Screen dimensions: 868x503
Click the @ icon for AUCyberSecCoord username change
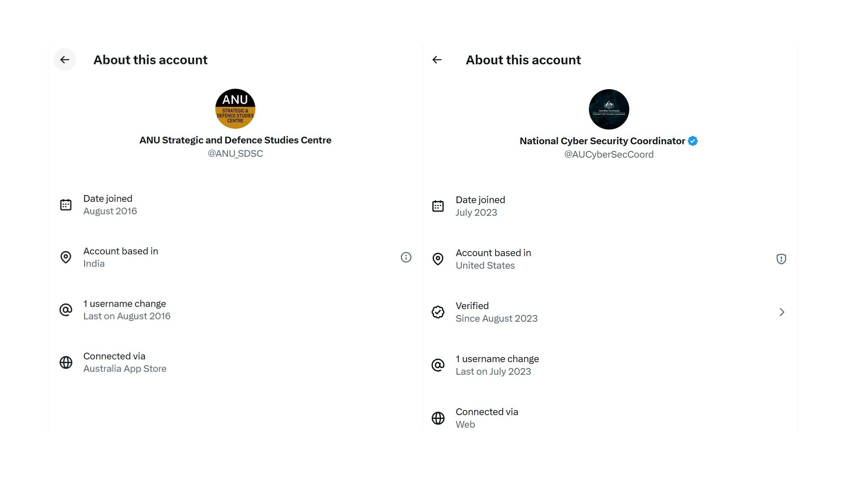coord(438,365)
